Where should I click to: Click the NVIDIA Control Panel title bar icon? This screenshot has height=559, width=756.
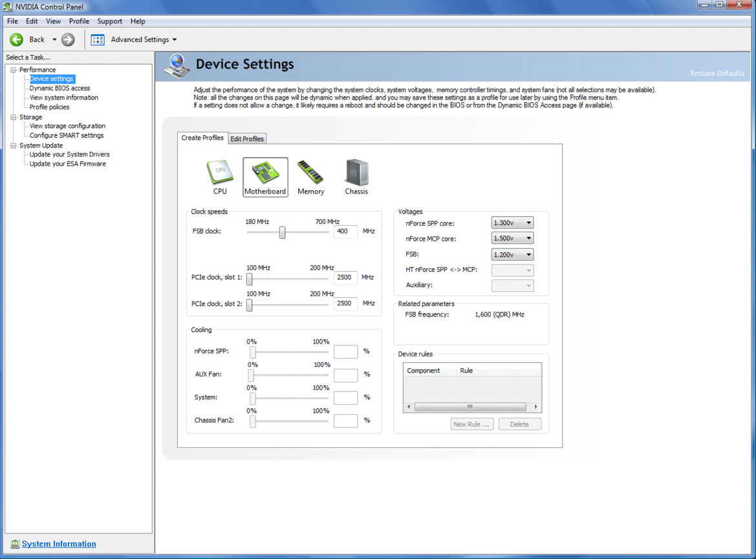click(7, 6)
